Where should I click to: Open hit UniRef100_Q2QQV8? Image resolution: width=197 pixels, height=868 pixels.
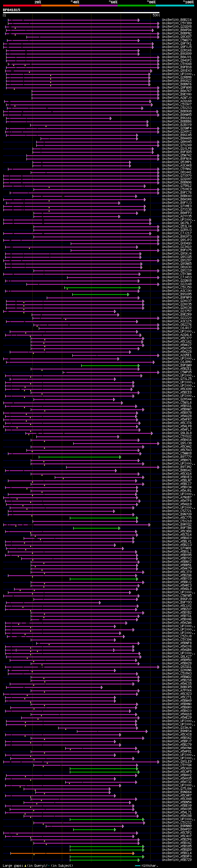(177, 26)
